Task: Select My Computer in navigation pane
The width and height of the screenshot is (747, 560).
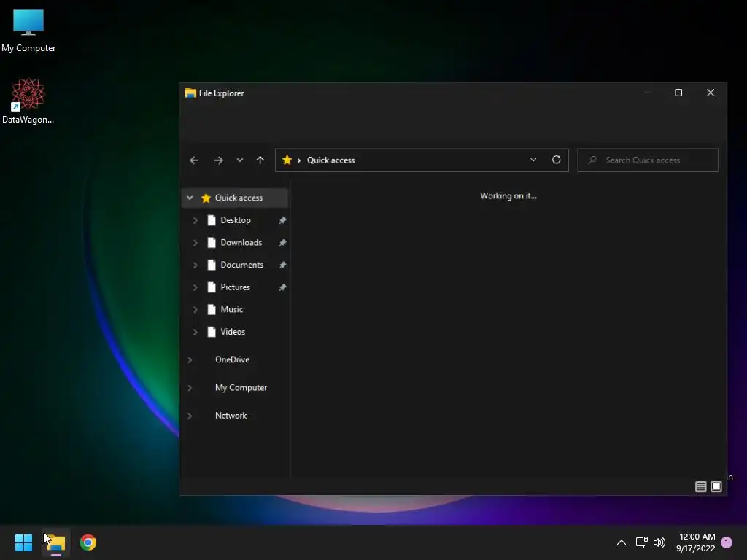Action: coord(241,388)
